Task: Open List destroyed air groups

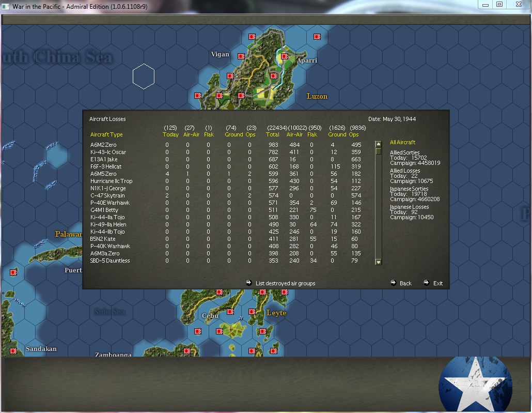Action: click(285, 283)
